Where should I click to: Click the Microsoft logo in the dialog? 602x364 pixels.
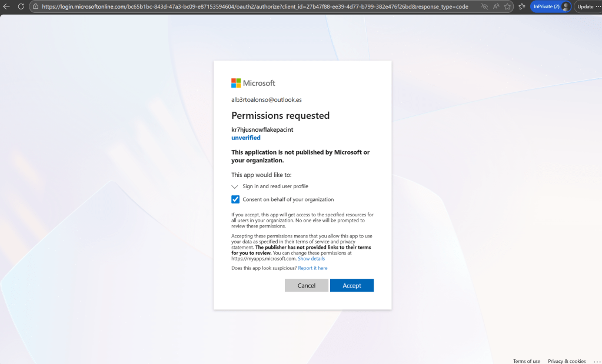pos(253,83)
